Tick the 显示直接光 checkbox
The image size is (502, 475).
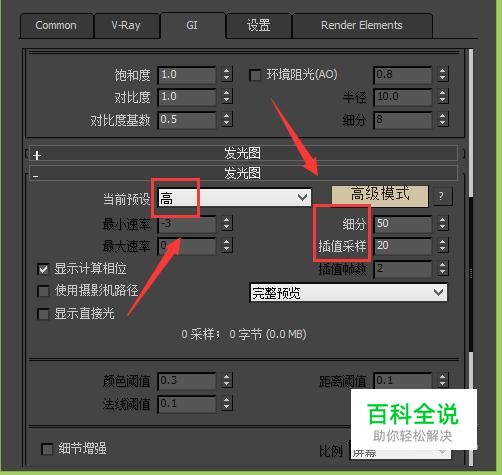coord(43,314)
